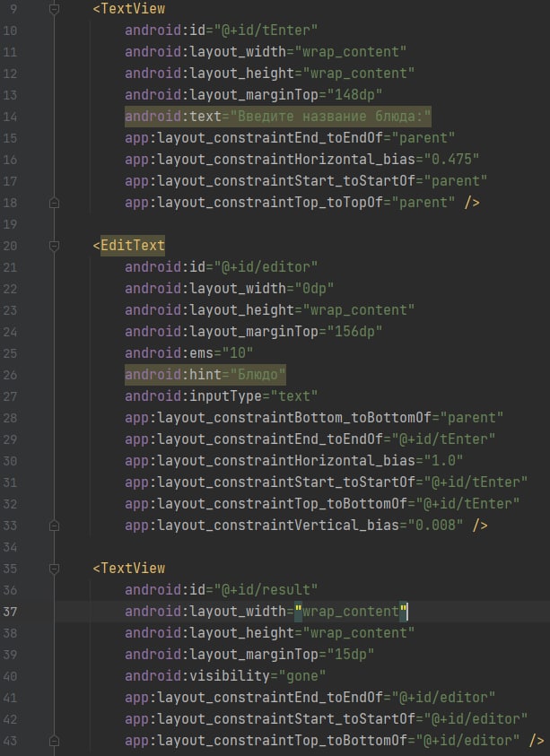Click line number 14 in gutter

(10, 117)
